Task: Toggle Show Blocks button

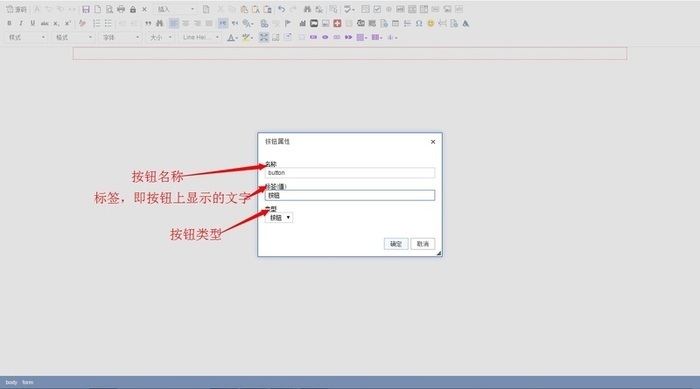Action: (x=275, y=38)
